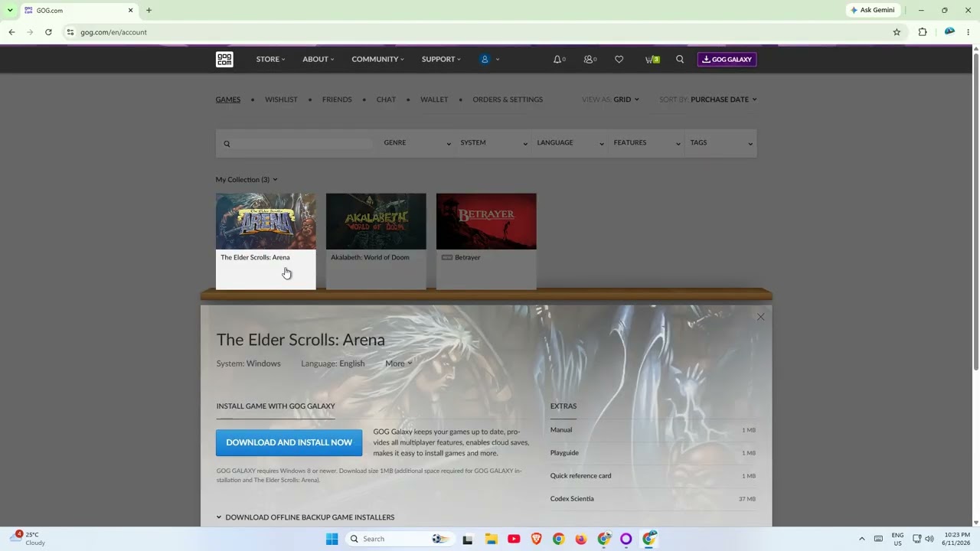Open the LANGUAGE filter dropdown
Image resolution: width=980 pixels, height=551 pixels.
[570, 143]
